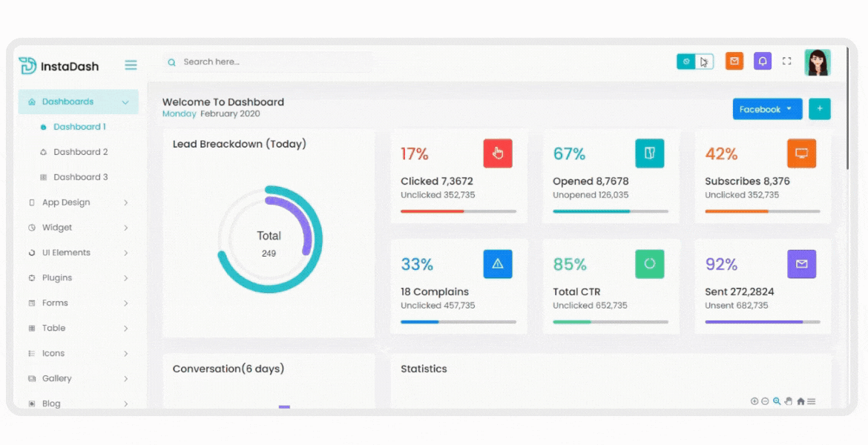The image size is (868, 445).
Task: Select the pan hand tool in Statistics
Action: tap(789, 401)
